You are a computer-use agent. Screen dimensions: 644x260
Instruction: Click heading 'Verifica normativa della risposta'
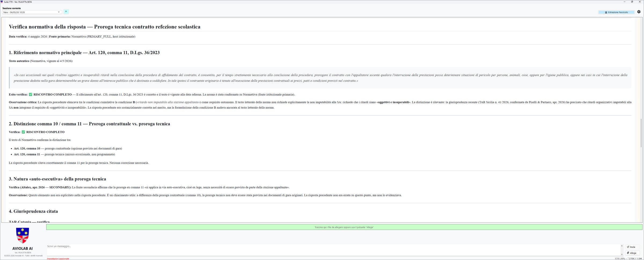(105, 27)
